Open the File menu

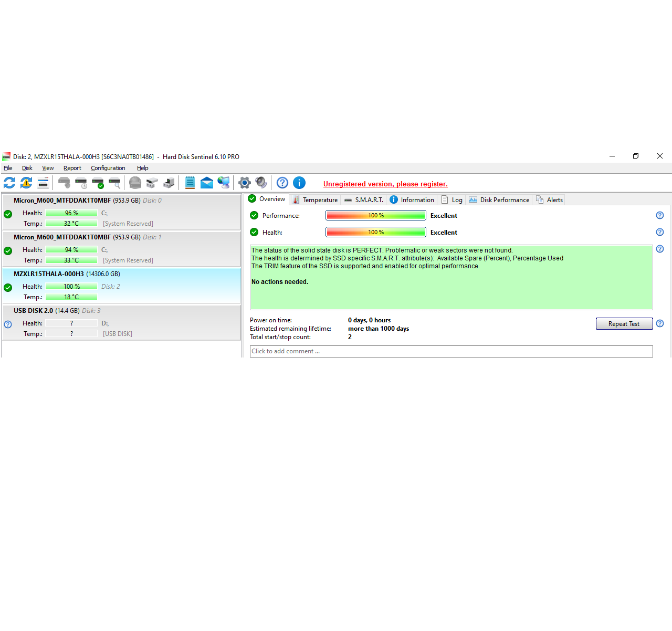coord(8,168)
